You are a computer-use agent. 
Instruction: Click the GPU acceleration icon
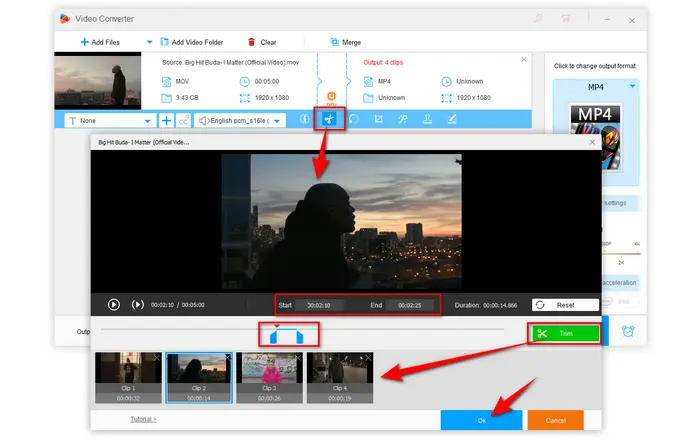(331, 96)
